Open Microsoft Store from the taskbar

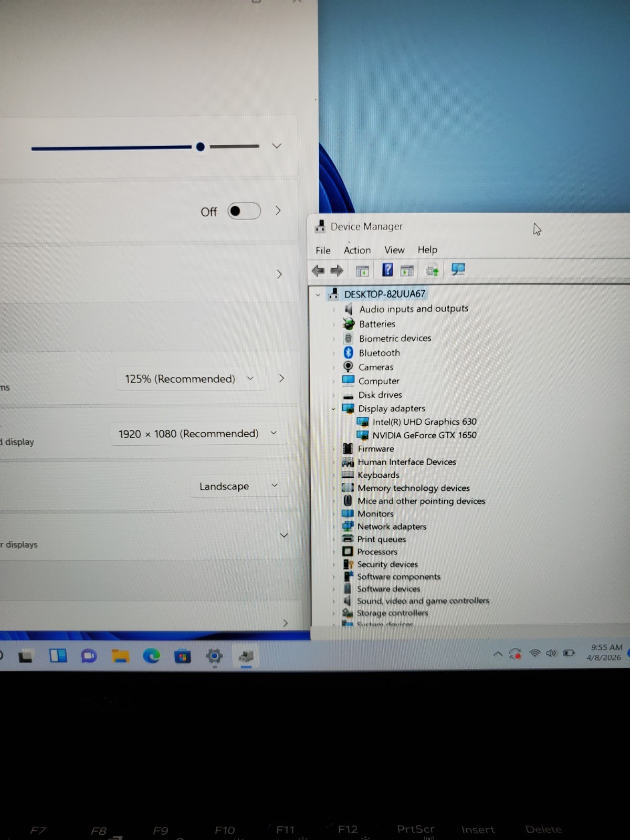point(183,656)
